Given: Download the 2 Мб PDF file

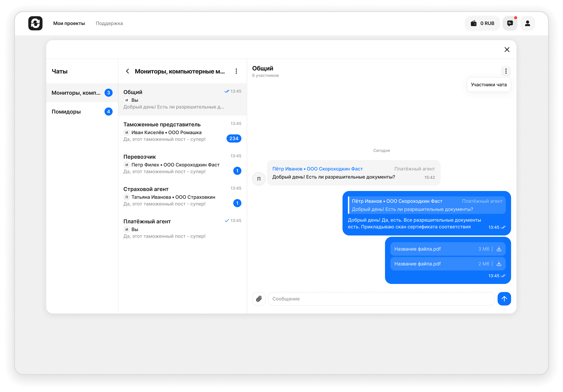Looking at the screenshot, I should click(499, 264).
